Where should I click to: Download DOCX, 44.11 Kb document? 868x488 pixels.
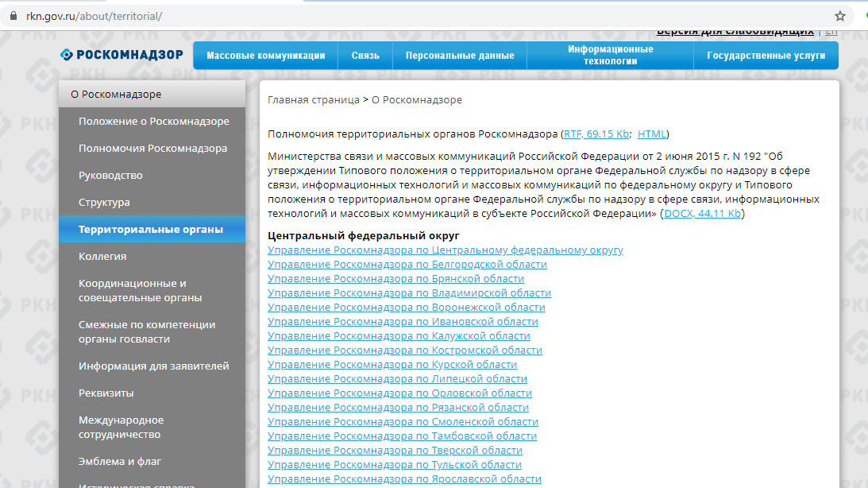[702, 213]
